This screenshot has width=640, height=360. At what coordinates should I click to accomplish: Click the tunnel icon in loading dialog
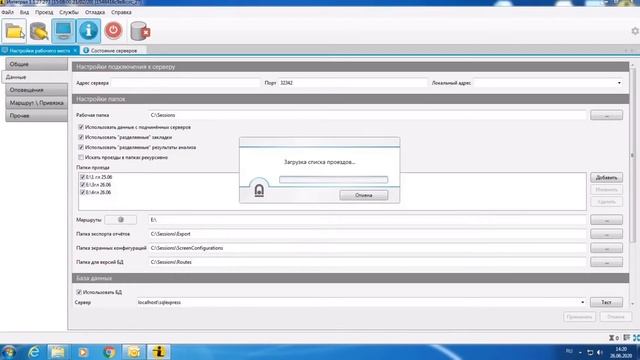[x=259, y=191]
